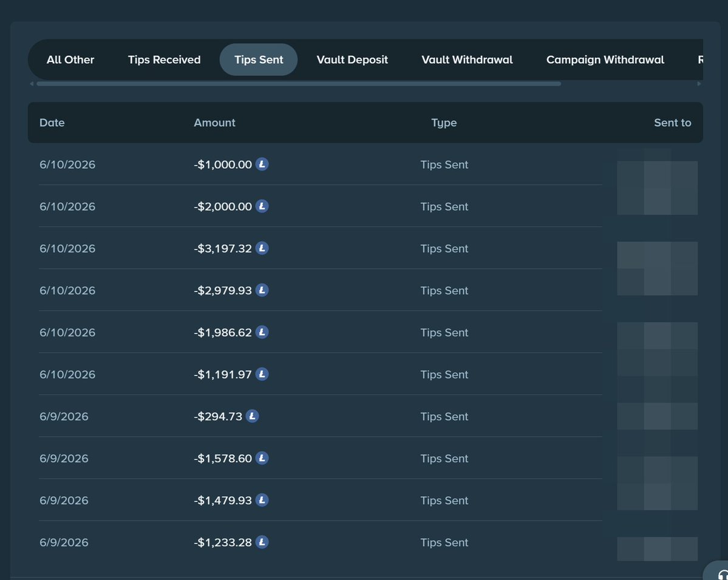The height and width of the screenshot is (580, 728).
Task: Click the date in the -$1,233.28 row
Action: (64, 543)
